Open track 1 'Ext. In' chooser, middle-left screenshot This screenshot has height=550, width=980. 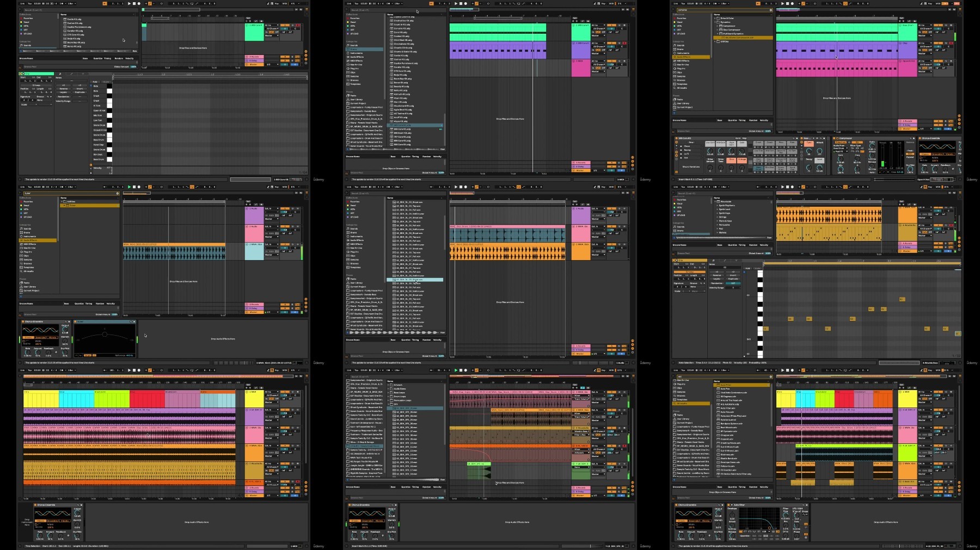tap(271, 208)
